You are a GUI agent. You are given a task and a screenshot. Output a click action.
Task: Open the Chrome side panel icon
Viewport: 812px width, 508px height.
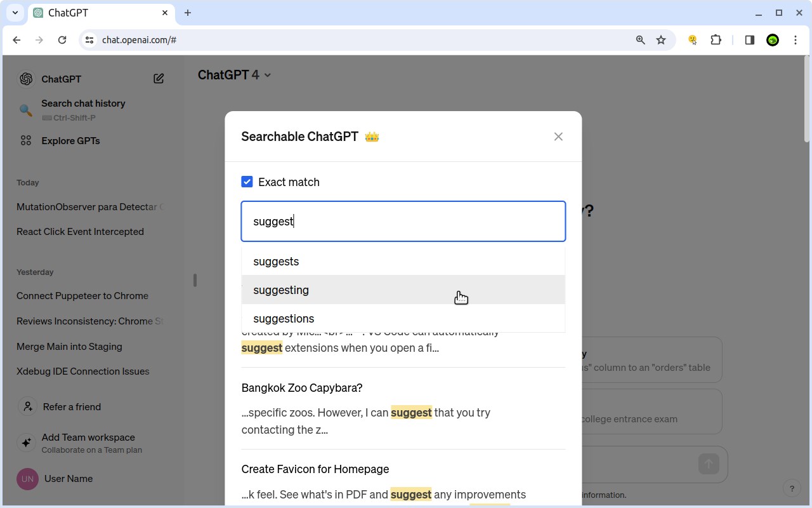pyautogui.click(x=749, y=40)
